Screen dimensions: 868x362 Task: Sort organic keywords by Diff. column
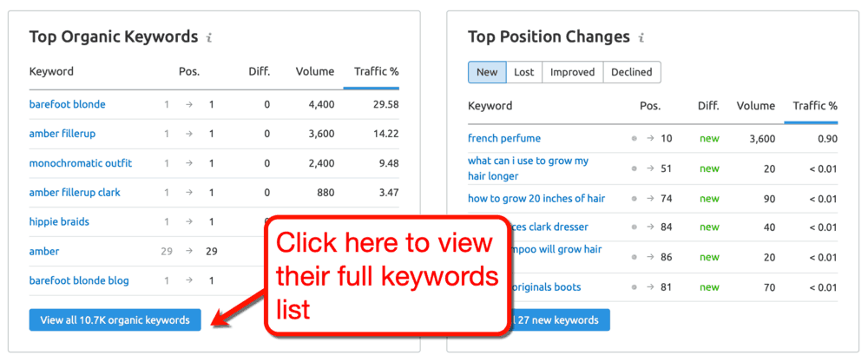(x=259, y=71)
